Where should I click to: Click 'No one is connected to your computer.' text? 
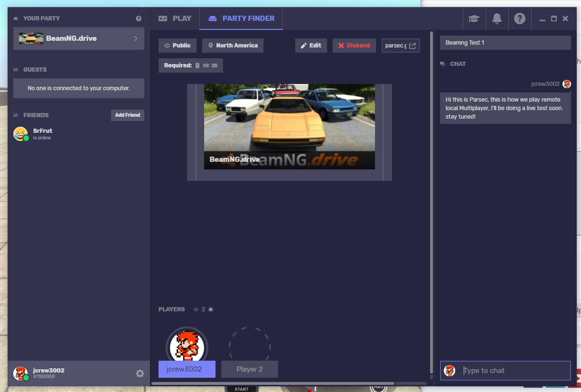click(x=79, y=88)
